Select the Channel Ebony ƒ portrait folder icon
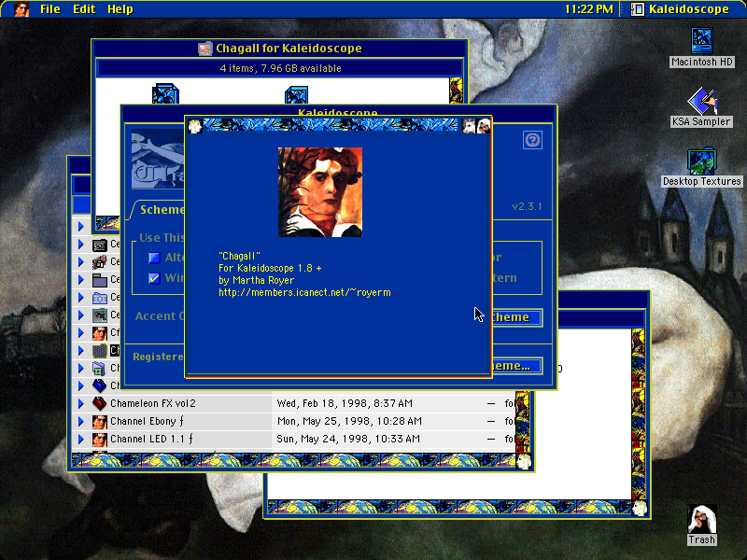747x560 pixels. pyautogui.click(x=100, y=422)
